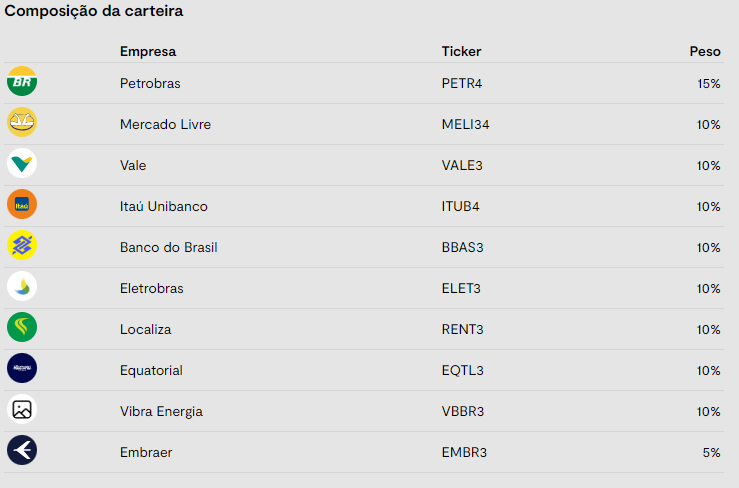The image size is (739, 488).
Task: Select the Eletrobras logo icon
Action: 22,286
